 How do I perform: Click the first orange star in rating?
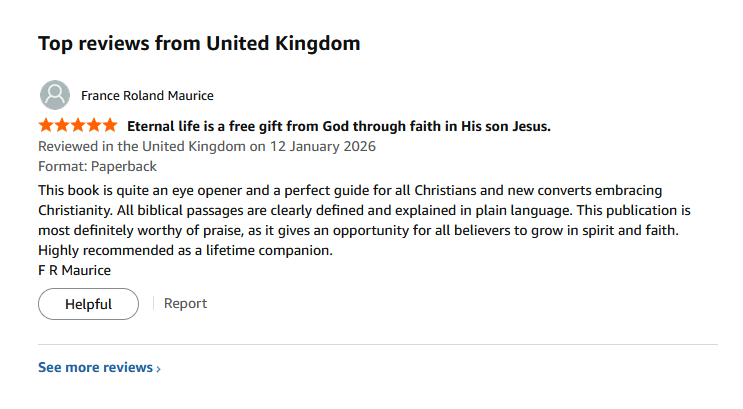[45, 126]
